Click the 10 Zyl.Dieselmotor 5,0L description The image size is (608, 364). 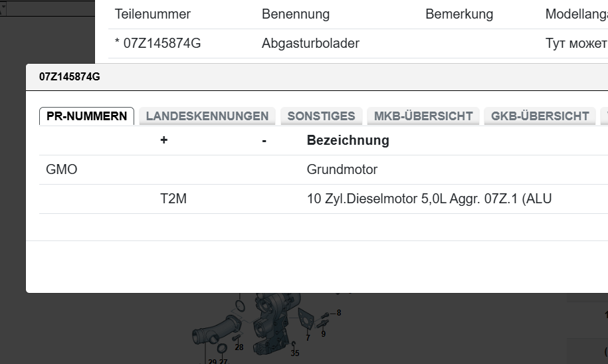point(429,199)
